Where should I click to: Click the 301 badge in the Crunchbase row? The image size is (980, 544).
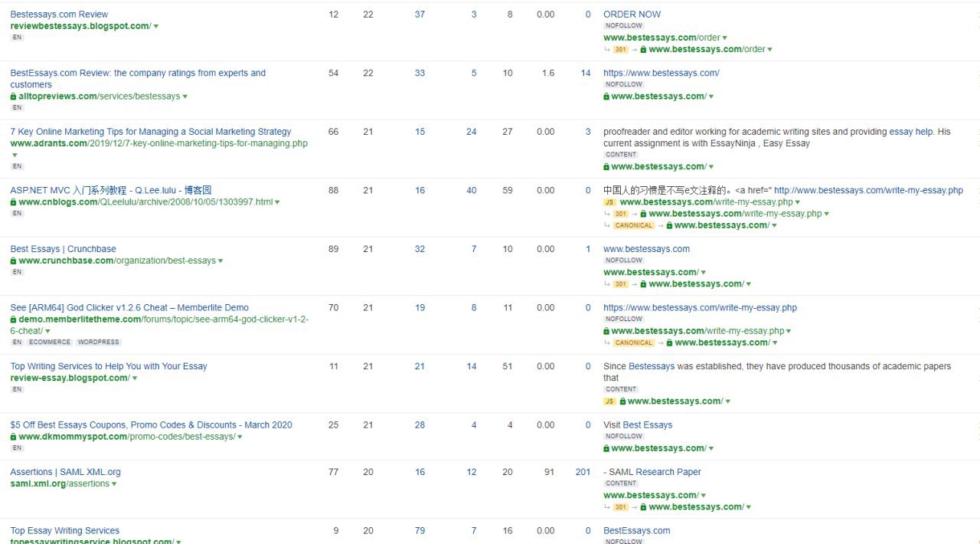point(621,284)
